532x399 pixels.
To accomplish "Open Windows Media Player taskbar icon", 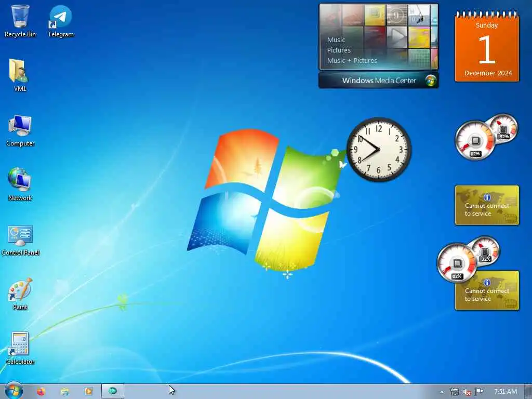I will pos(88,391).
